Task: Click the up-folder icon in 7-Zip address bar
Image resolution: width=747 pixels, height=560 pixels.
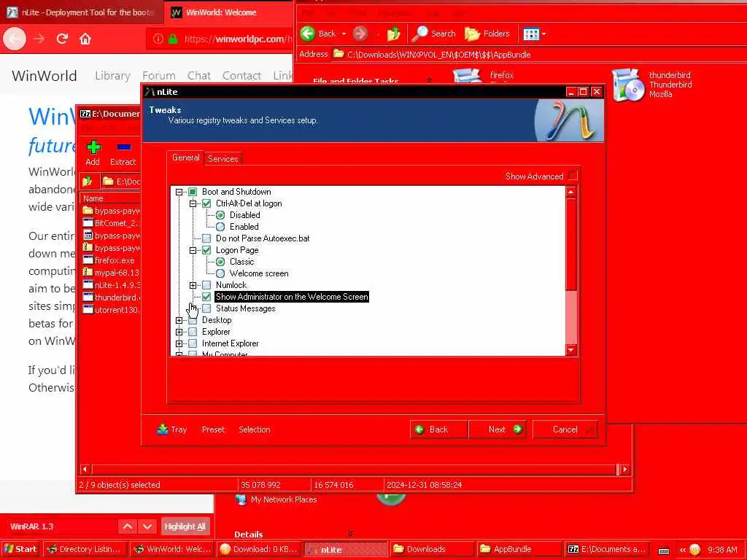Action: tap(88, 182)
